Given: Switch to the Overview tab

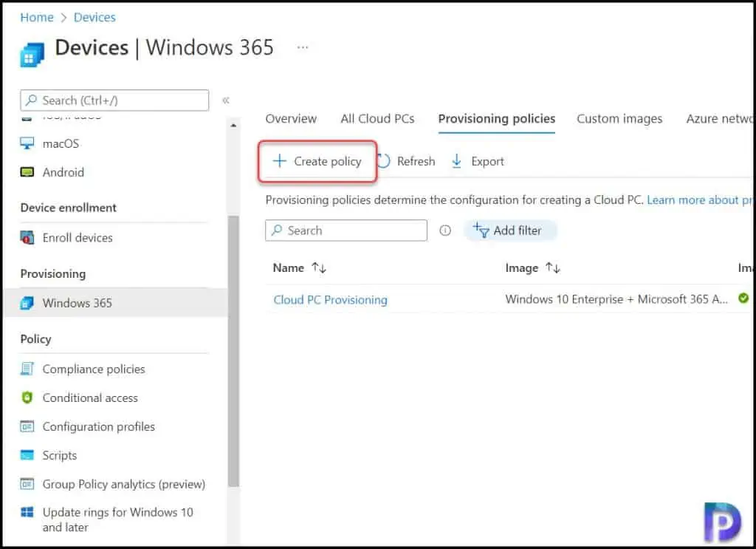Looking at the screenshot, I should coord(291,119).
